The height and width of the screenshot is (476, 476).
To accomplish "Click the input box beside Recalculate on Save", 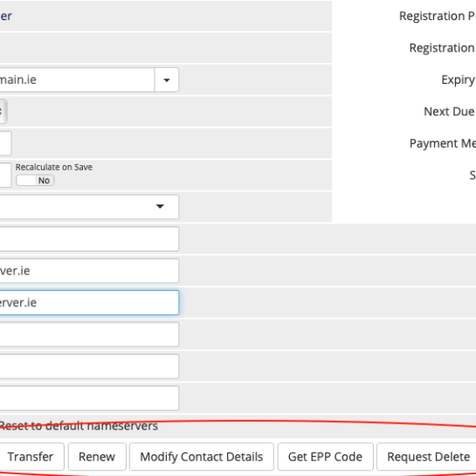I will [x=5, y=175].
